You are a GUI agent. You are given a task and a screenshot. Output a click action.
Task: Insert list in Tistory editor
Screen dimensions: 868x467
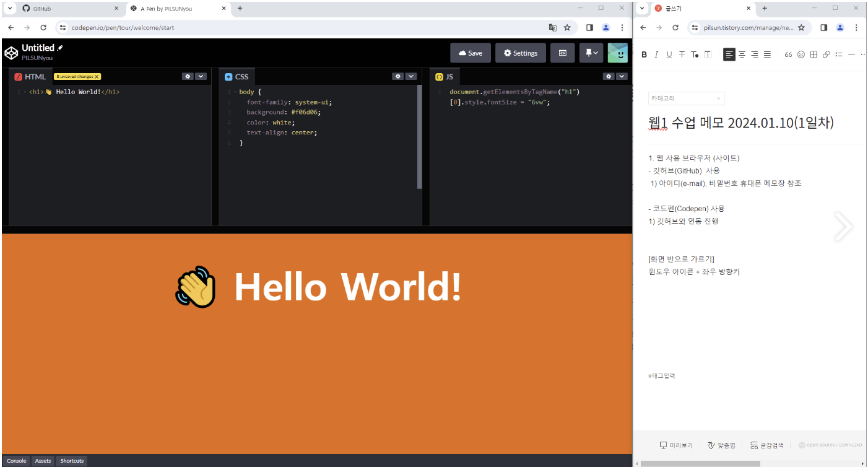click(839, 55)
